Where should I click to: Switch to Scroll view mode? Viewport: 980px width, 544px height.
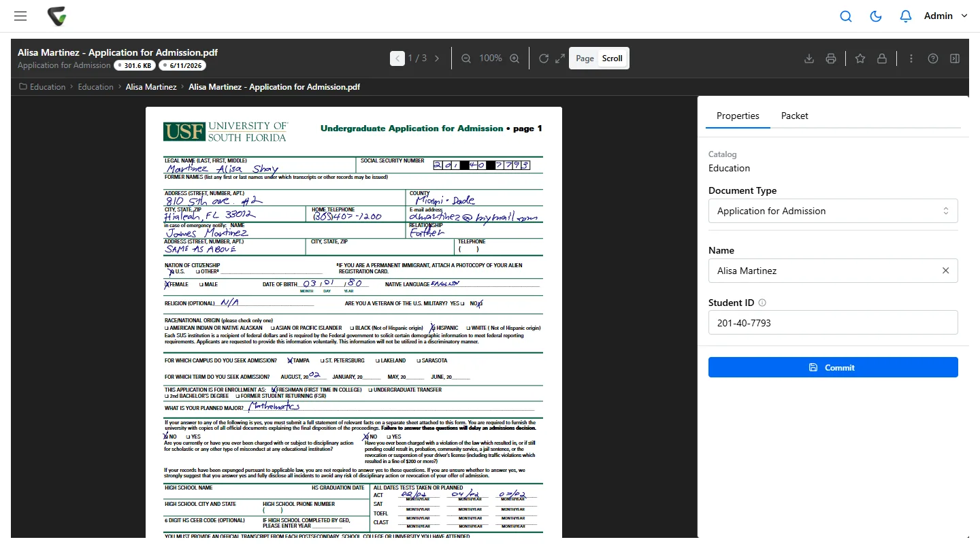pyautogui.click(x=612, y=58)
